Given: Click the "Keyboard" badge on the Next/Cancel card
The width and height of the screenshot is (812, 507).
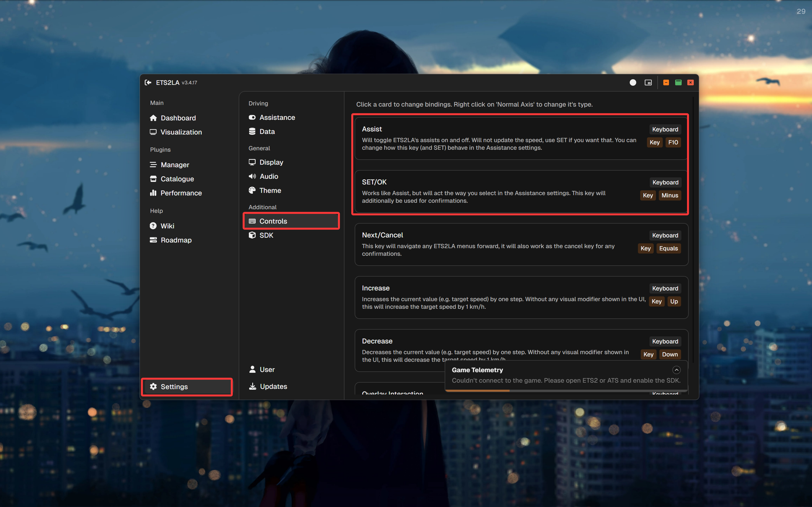Looking at the screenshot, I should point(665,235).
